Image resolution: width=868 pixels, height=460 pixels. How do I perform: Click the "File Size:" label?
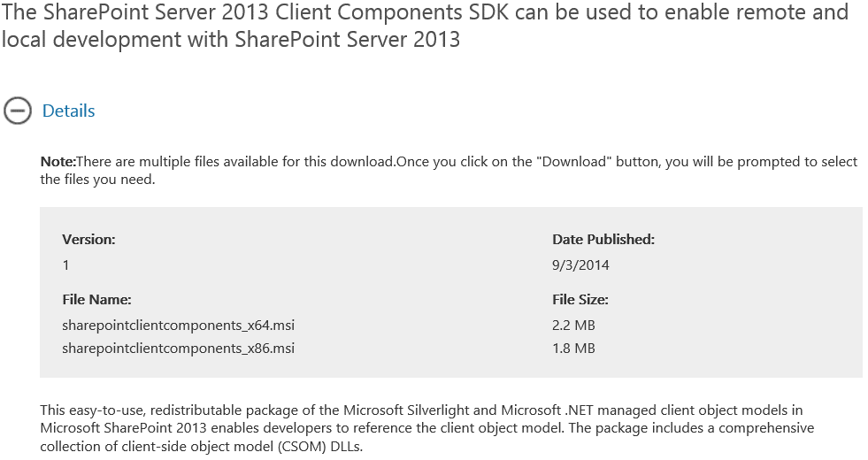[580, 300]
